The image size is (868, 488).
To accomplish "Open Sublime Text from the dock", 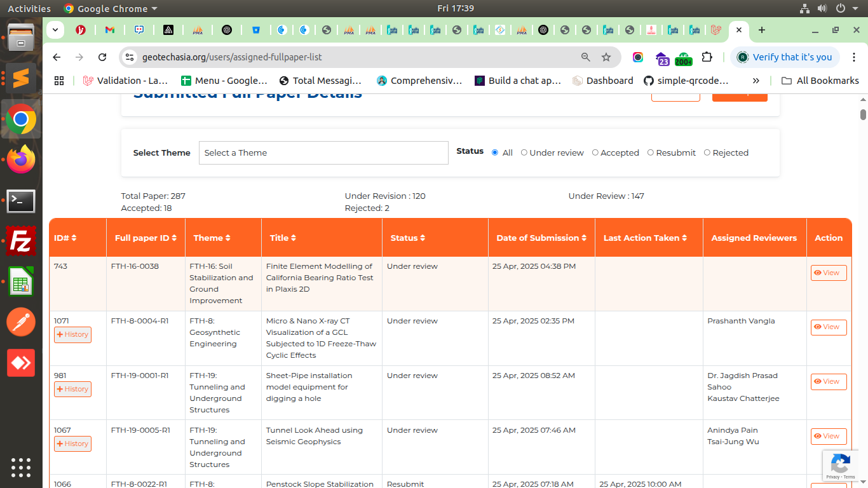I will click(21, 79).
